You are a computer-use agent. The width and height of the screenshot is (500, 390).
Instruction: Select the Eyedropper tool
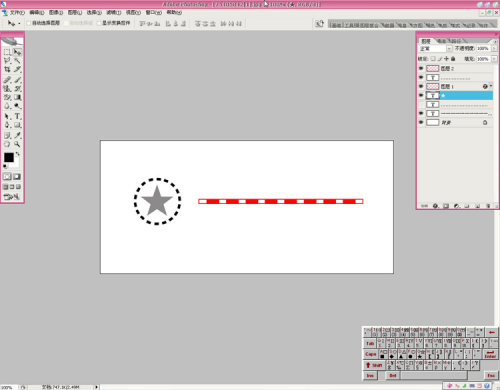point(17,135)
